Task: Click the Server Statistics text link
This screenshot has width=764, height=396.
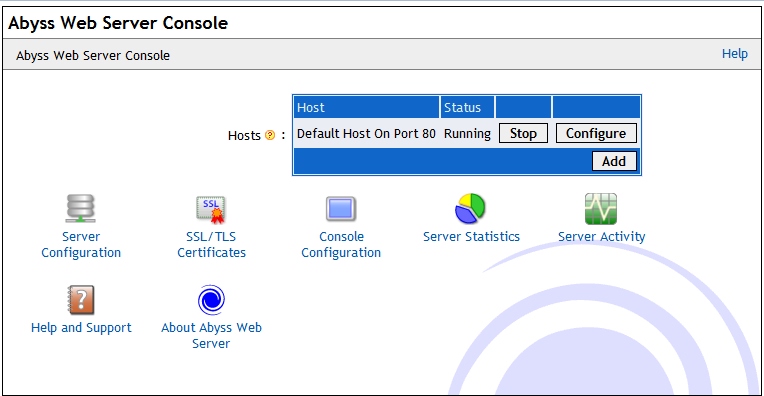Action: (471, 237)
